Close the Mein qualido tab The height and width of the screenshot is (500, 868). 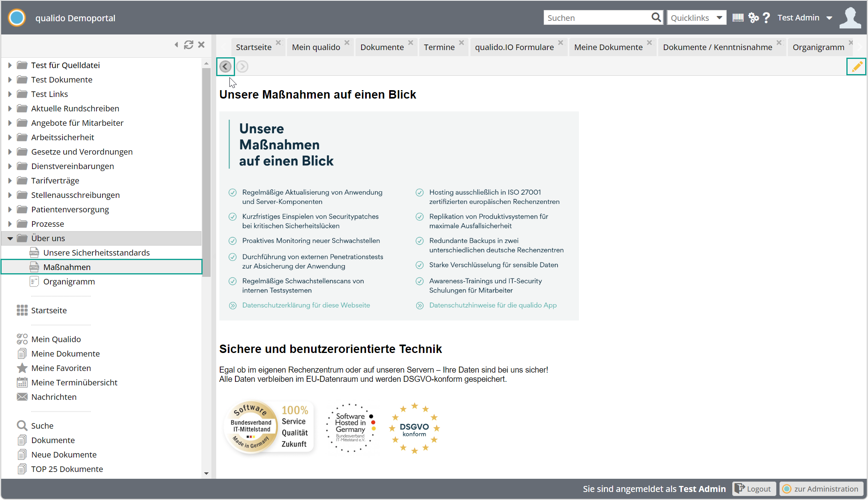tap(347, 42)
